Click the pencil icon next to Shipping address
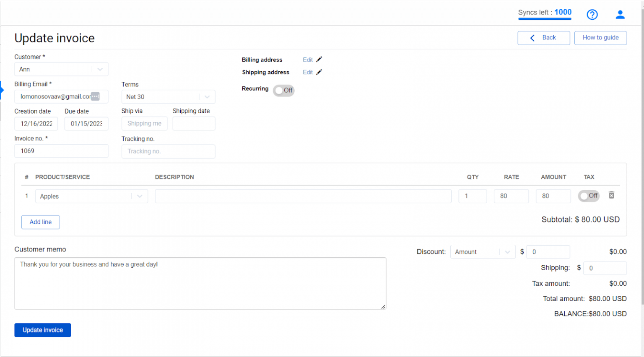This screenshot has width=644, height=357. pyautogui.click(x=319, y=72)
